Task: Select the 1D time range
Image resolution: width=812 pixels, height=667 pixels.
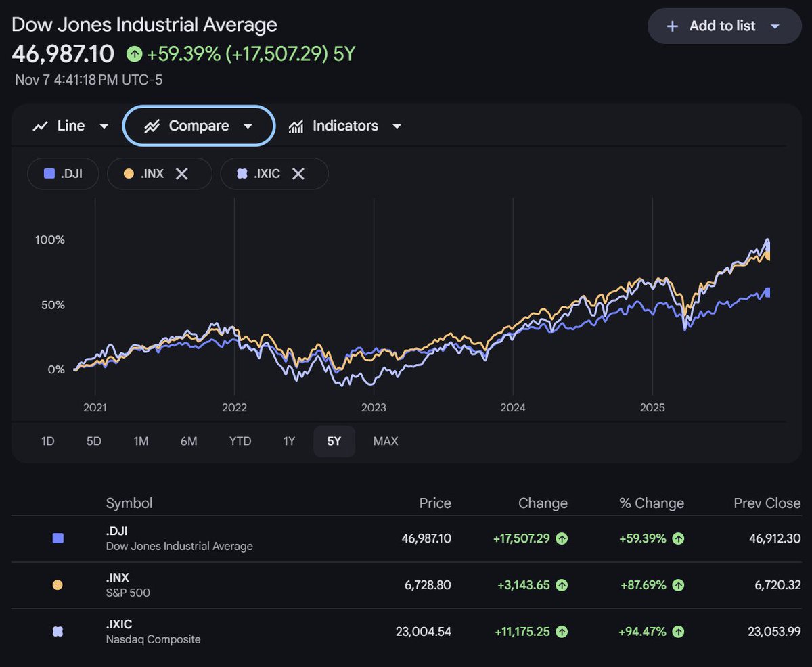Action: [47, 441]
